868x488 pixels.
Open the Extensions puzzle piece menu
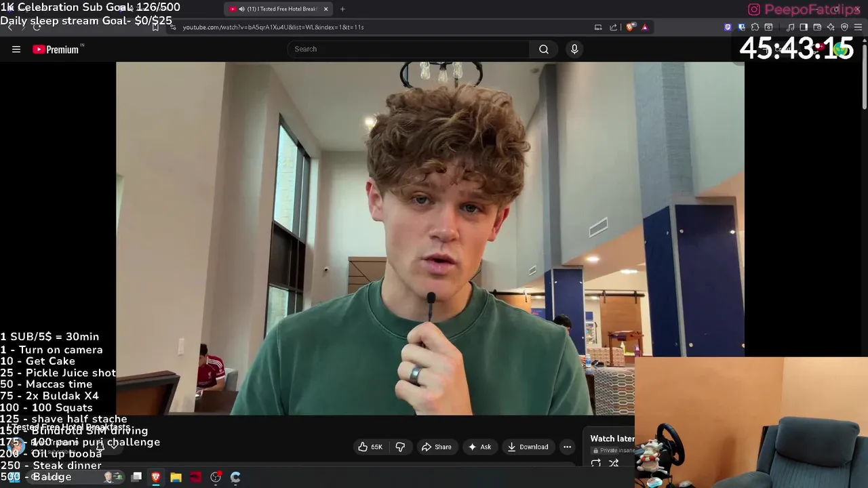point(755,27)
